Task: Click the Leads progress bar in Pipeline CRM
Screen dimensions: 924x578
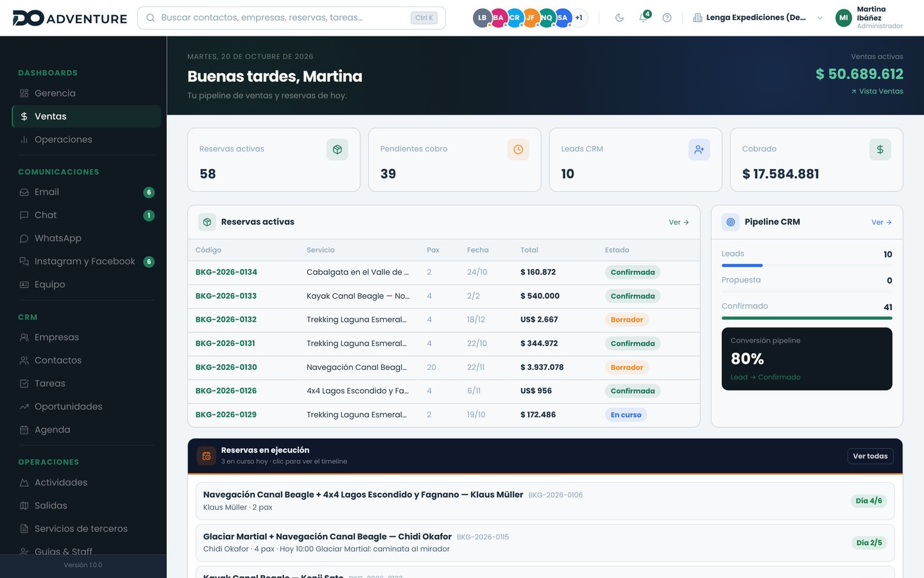Action: [807, 265]
